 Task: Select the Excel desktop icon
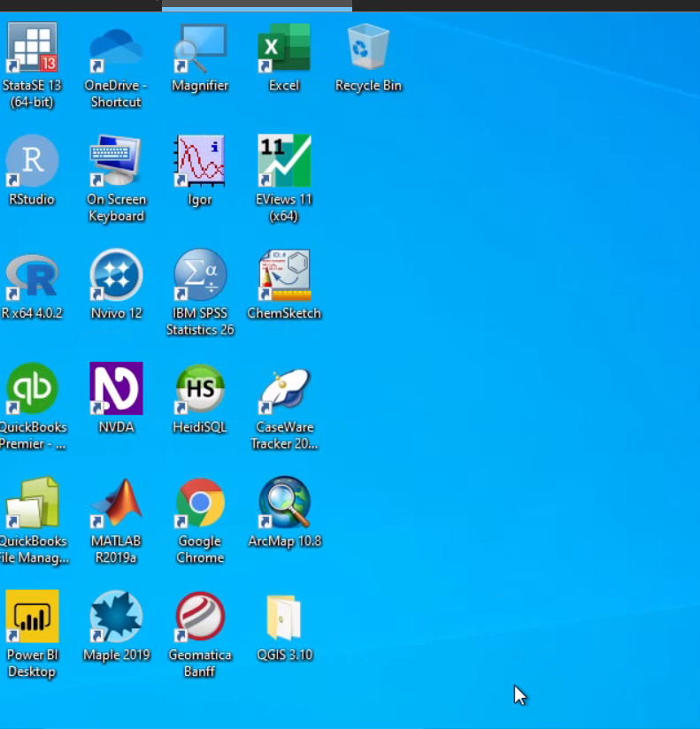(284, 47)
